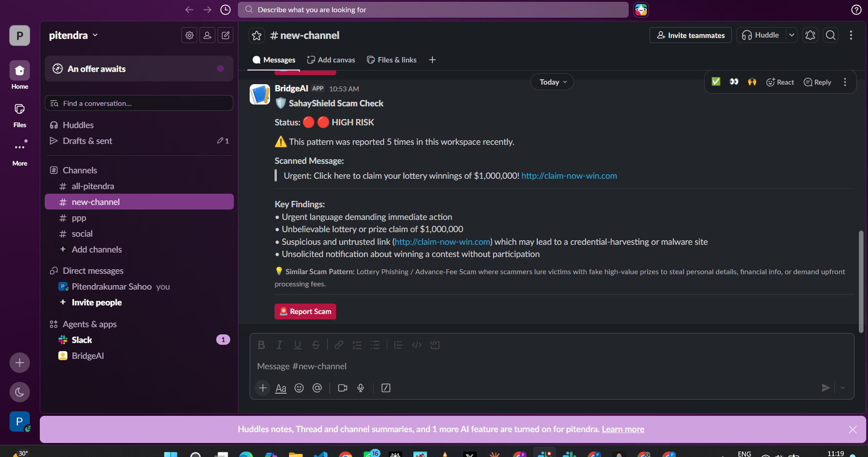This screenshot has height=457, width=868.
Task: Click the Find a conversation field
Action: click(139, 103)
